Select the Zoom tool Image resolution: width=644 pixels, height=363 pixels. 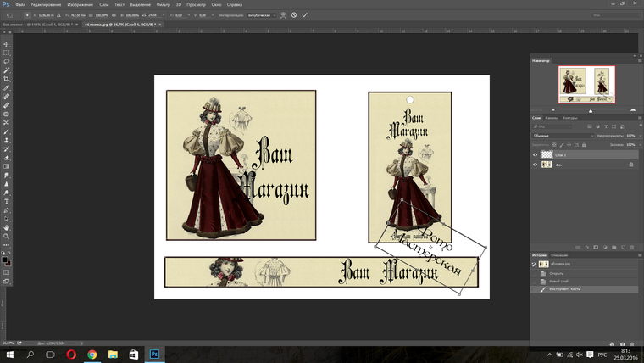pyautogui.click(x=6, y=237)
